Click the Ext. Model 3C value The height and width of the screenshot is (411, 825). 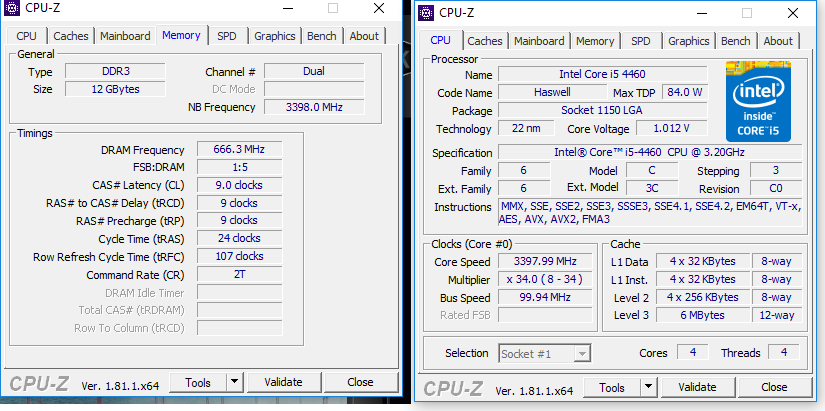coord(652,188)
